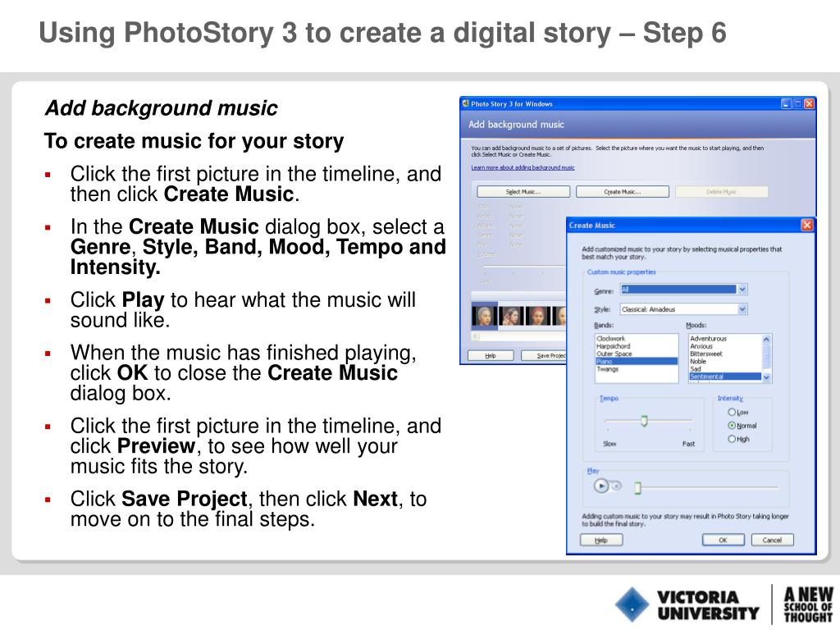This screenshot has width=840, height=630.
Task: Choose Twangs in Bands list
Action: (x=637, y=369)
